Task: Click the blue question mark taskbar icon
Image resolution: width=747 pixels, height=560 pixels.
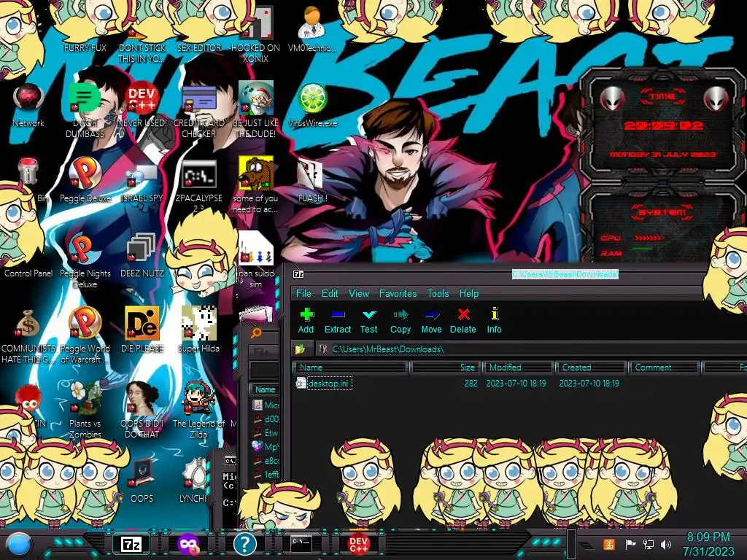Action: [x=245, y=544]
